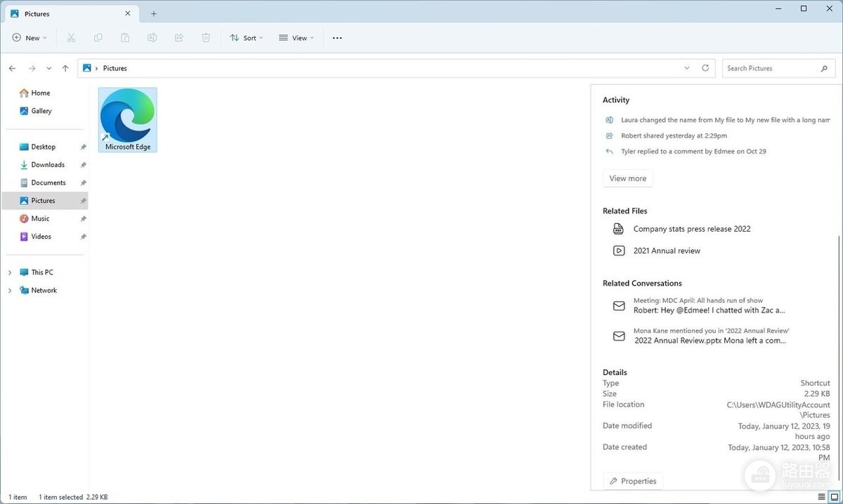Open the Properties button in details pane
Screen dimensions: 843x504
coord(633,481)
